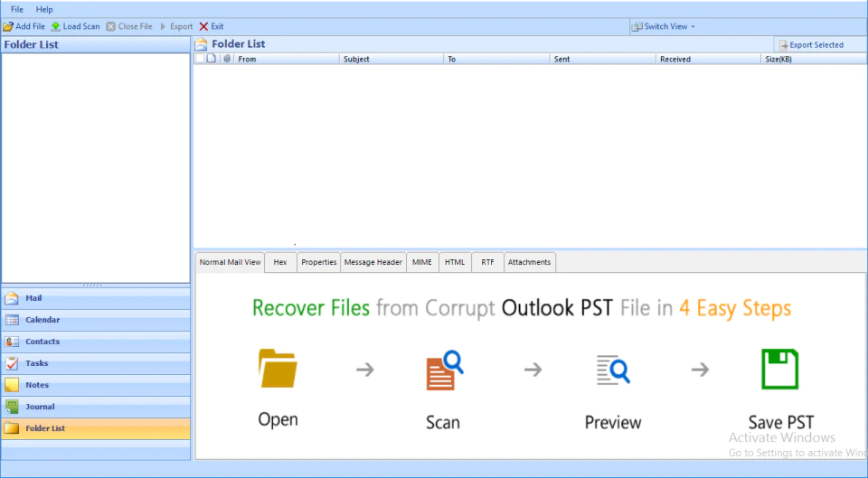
Task: Sort by the Sent column
Action: click(x=602, y=60)
